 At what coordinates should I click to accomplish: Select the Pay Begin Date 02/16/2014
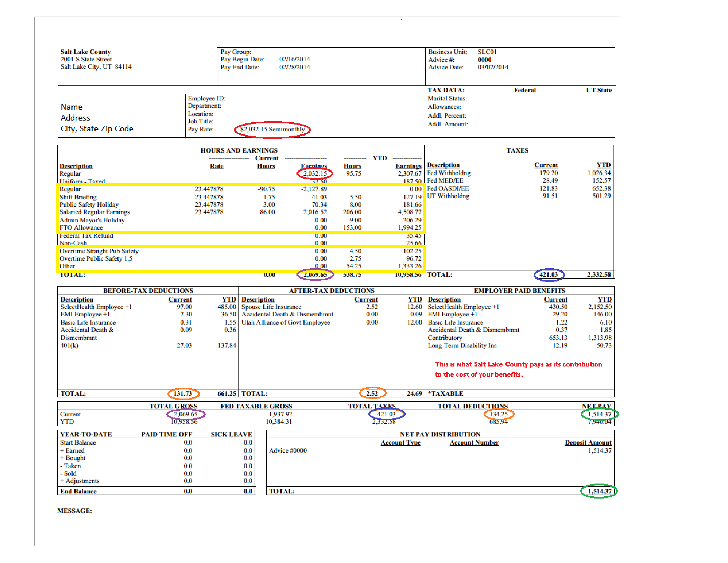coord(294,59)
